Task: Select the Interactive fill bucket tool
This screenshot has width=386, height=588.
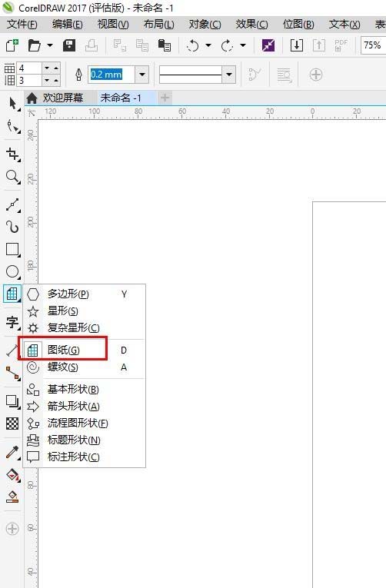Action: coord(13,475)
